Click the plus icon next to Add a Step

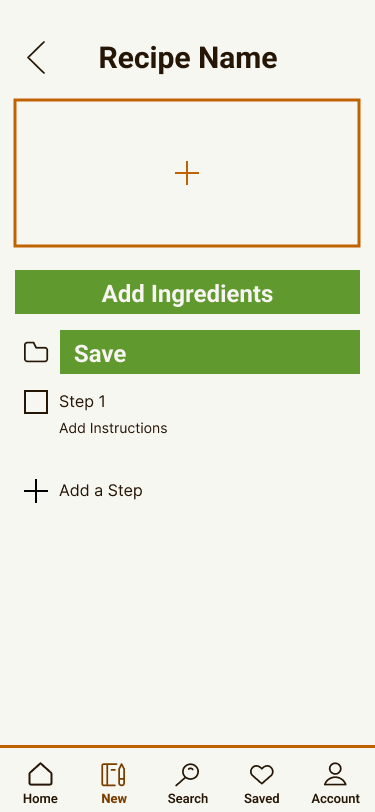click(36, 491)
